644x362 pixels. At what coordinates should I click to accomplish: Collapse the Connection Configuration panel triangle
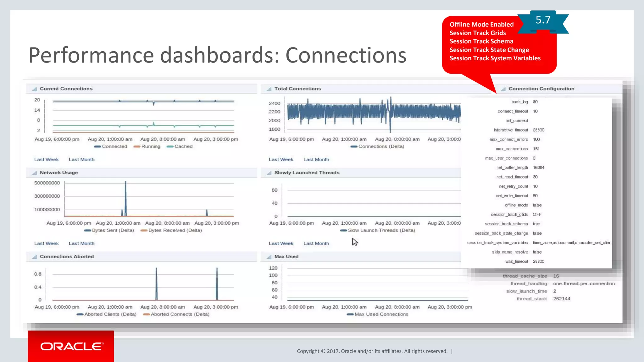(x=503, y=89)
